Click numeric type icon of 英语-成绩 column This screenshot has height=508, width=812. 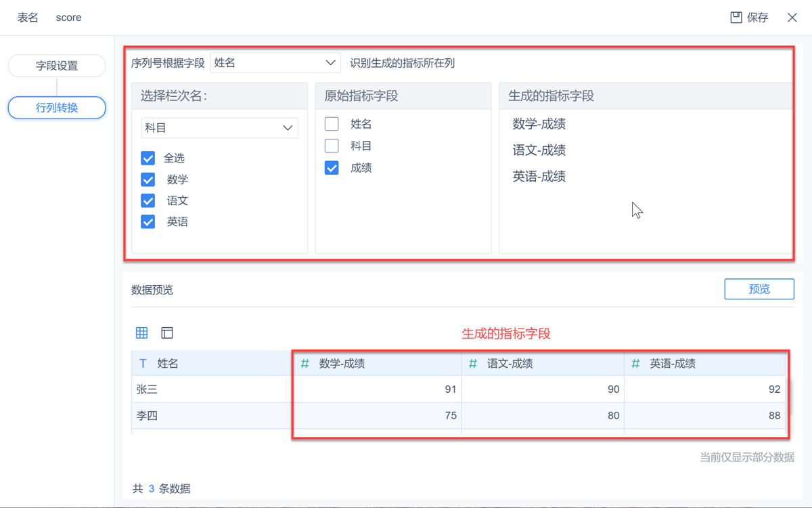[635, 364]
